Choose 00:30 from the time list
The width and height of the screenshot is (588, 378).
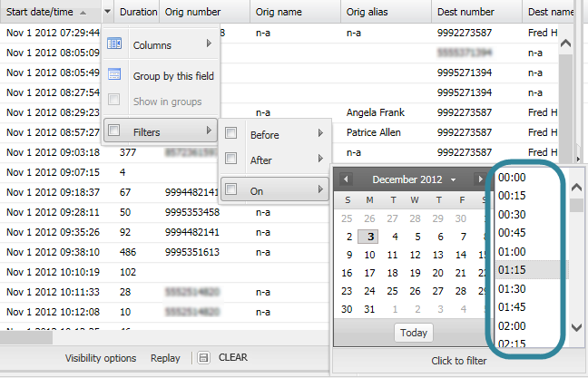(x=514, y=213)
